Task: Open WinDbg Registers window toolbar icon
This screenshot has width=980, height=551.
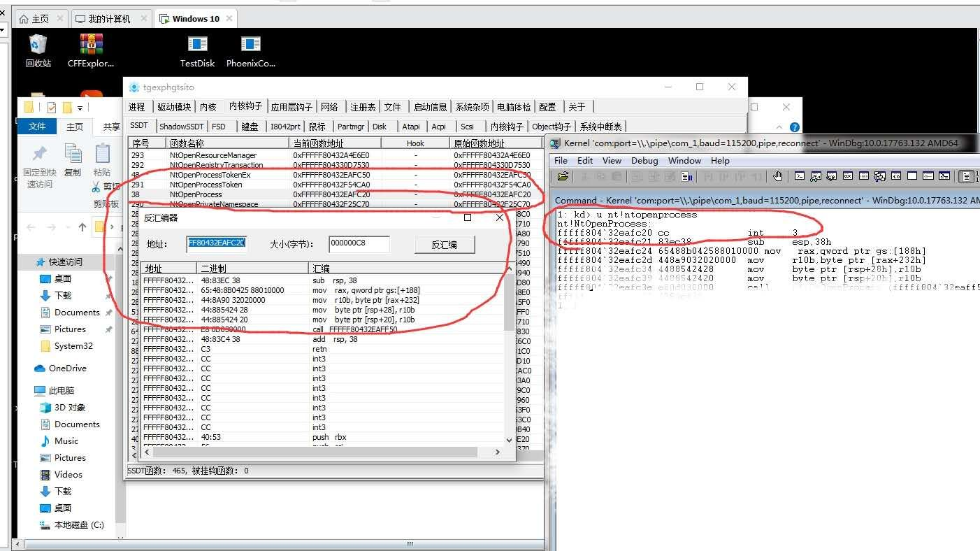Action: tap(848, 176)
